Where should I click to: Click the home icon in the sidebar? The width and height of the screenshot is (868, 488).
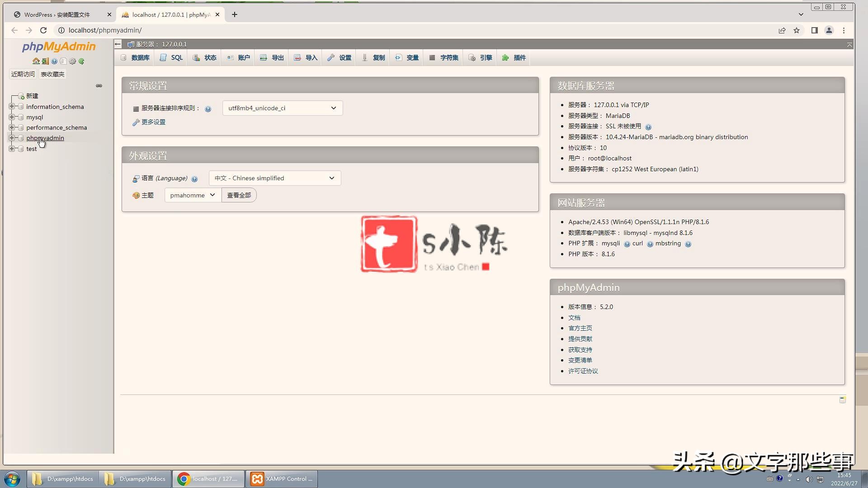click(36, 61)
